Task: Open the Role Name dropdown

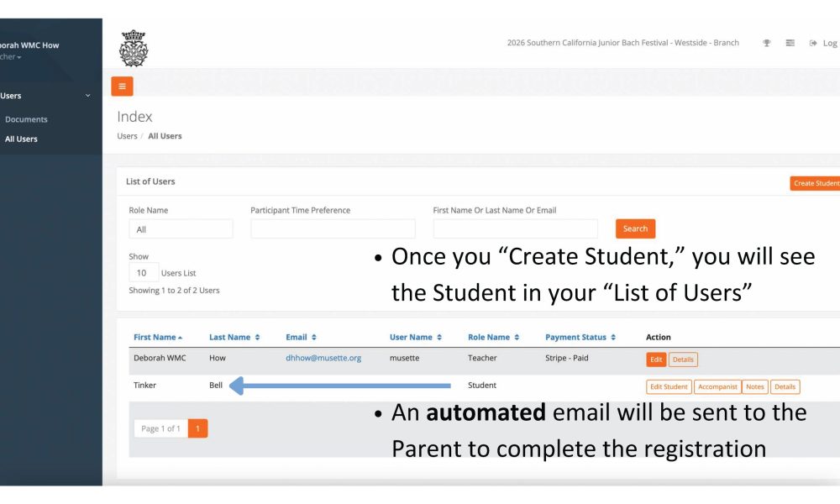Action: [x=181, y=228]
